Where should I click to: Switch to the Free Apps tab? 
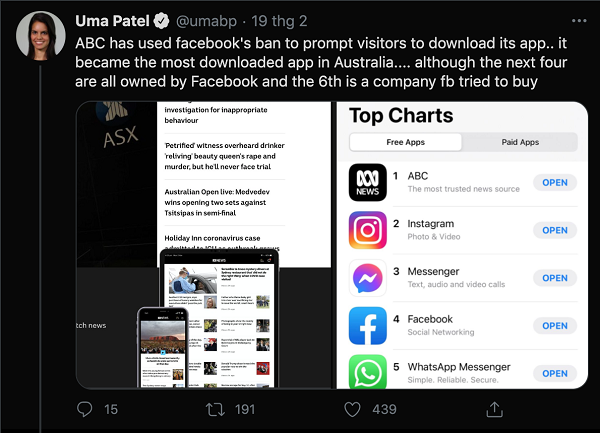coord(406,142)
